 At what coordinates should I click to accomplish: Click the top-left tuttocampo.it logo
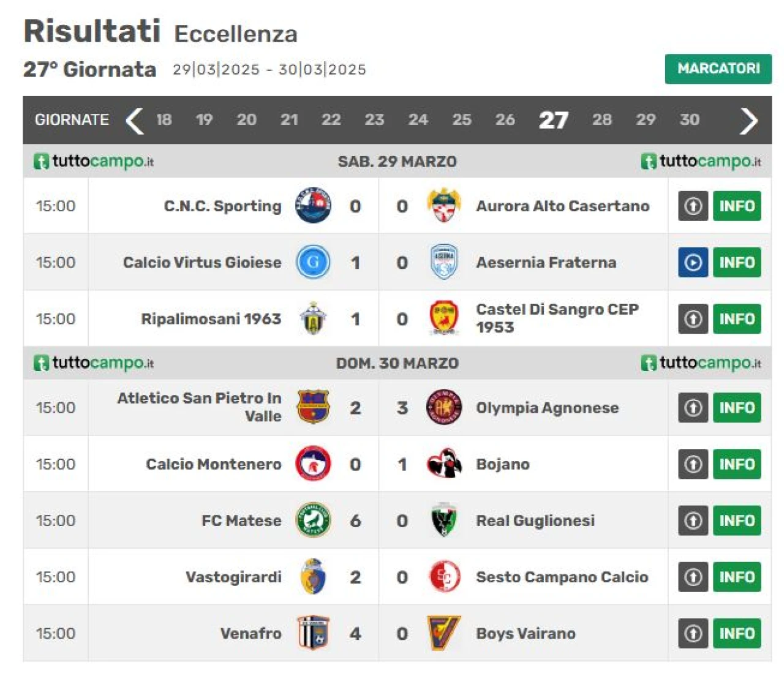point(93,161)
